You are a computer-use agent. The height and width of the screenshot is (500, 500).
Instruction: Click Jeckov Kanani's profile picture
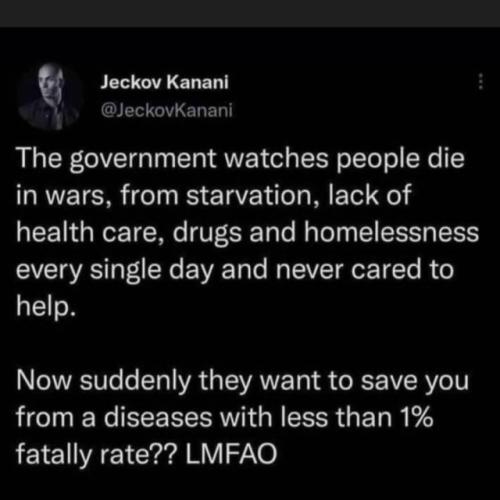click(50, 96)
